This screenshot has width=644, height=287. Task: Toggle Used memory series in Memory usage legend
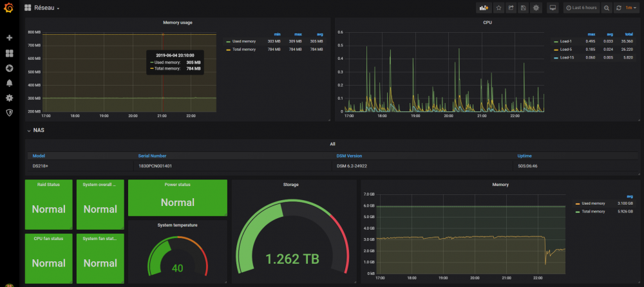pos(244,41)
